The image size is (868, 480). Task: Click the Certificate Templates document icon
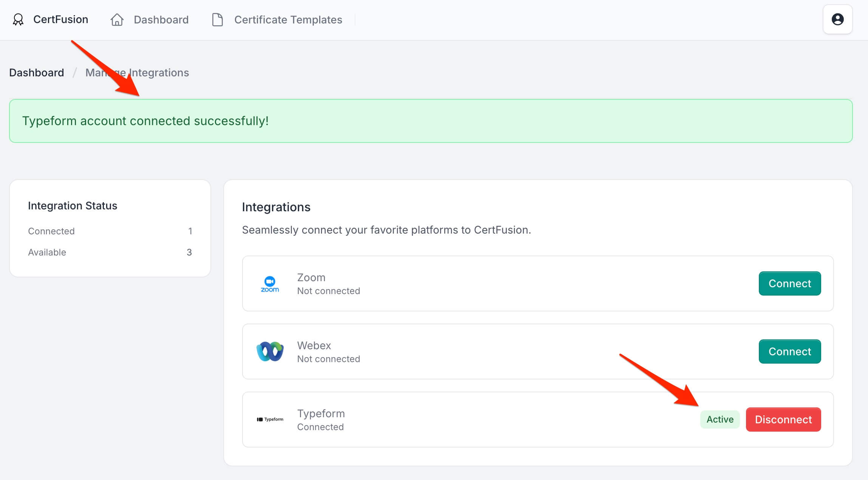coord(218,20)
